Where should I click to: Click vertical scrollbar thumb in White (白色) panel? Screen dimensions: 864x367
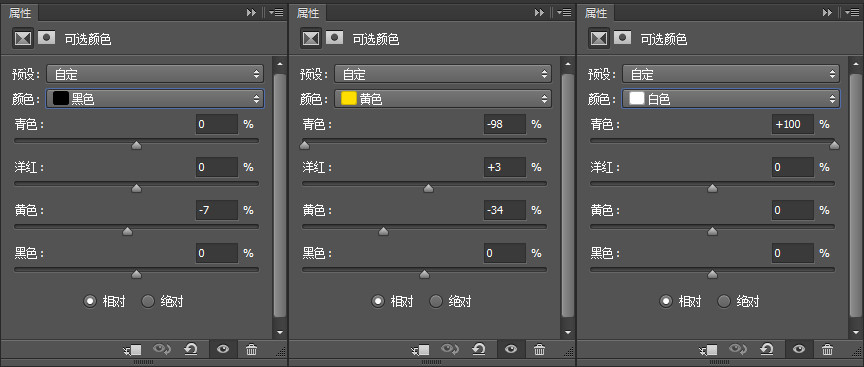pos(856,195)
